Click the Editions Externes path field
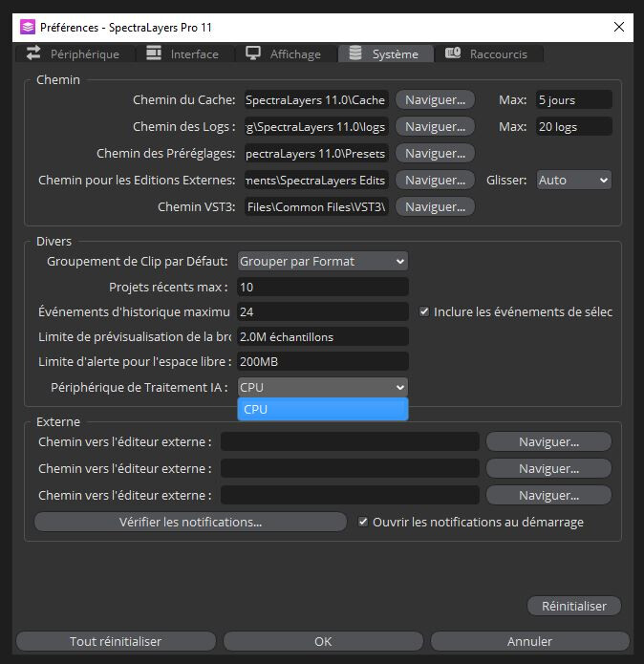This screenshot has height=664, width=644. [x=316, y=180]
